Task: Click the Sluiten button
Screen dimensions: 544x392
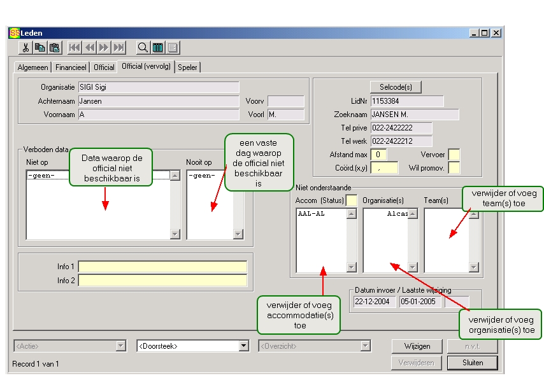Action: [x=472, y=363]
